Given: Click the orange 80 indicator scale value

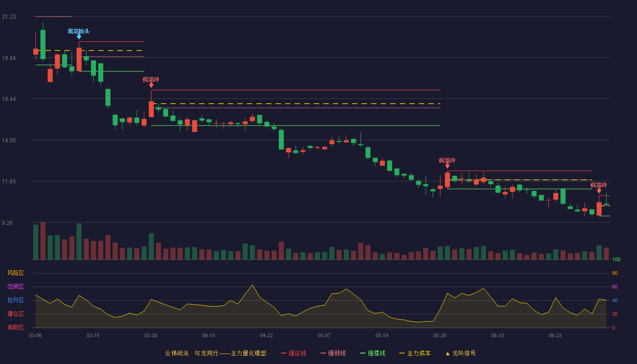Looking at the screenshot, I should tap(615, 273).
